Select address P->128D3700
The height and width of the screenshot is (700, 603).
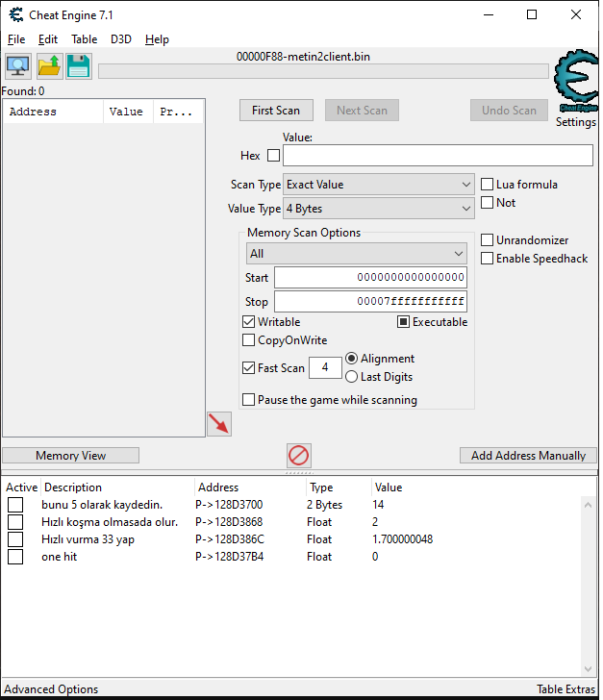pos(229,505)
